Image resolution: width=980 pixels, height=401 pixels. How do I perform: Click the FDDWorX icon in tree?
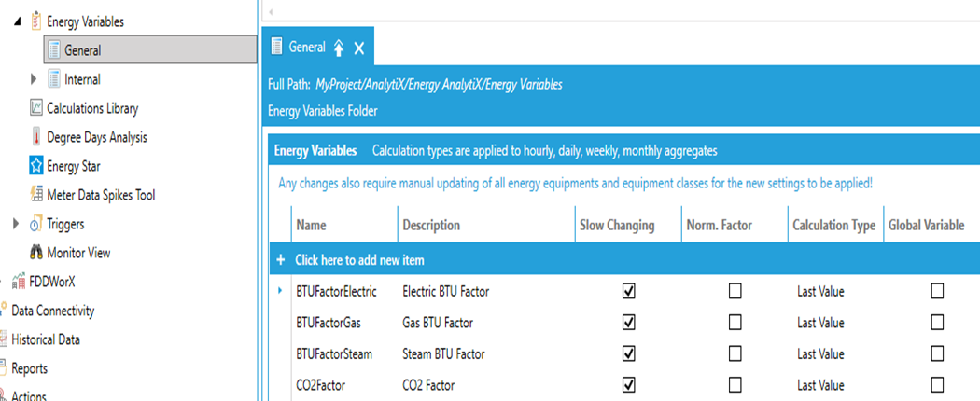point(19,282)
